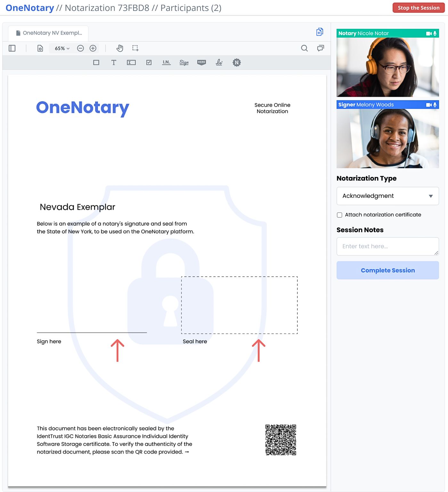Select the text field tool

(131, 62)
